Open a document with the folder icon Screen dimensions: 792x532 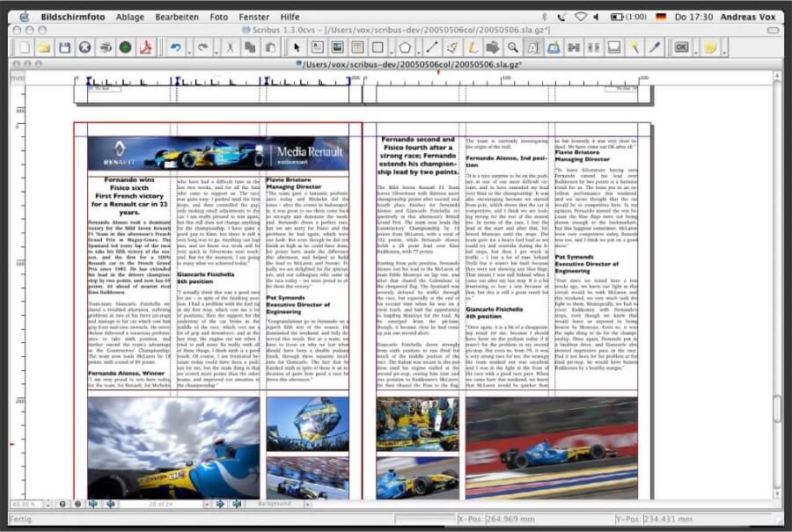coord(45,48)
